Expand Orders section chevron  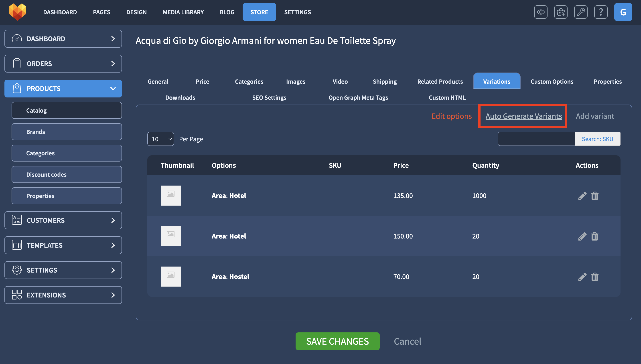[x=113, y=64]
